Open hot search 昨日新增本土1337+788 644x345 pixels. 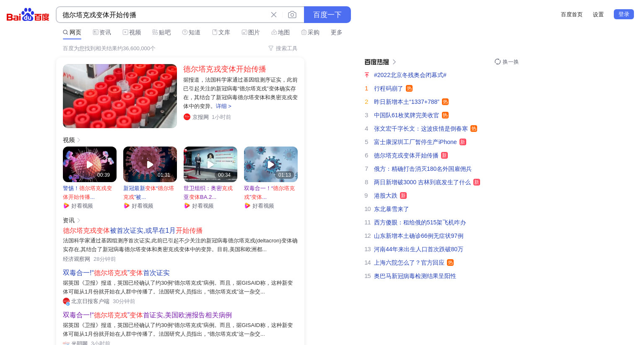click(x=407, y=102)
